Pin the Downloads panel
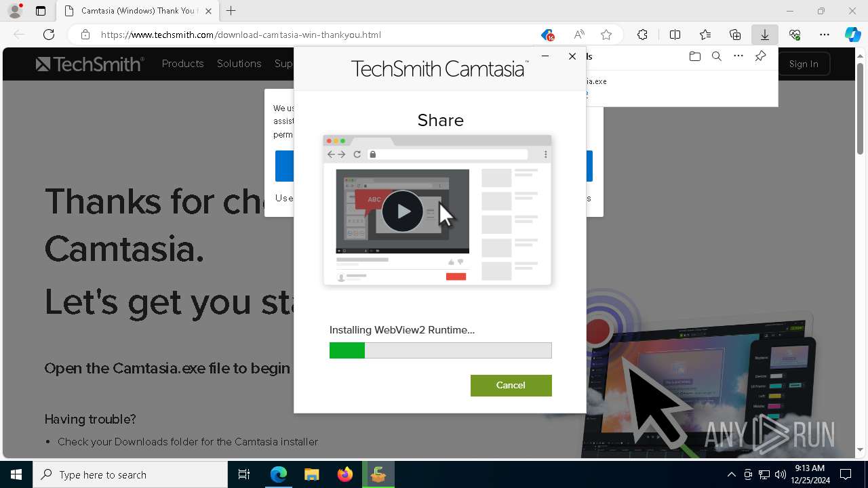This screenshot has height=488, width=868. (760, 56)
